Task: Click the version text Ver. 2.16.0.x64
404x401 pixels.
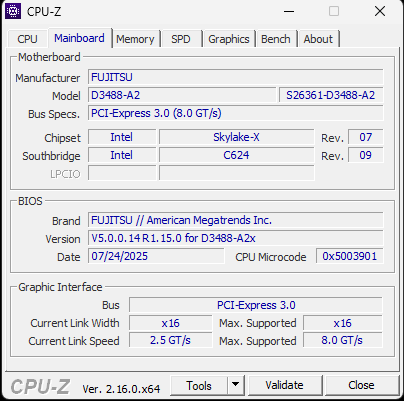Action: [121, 389]
